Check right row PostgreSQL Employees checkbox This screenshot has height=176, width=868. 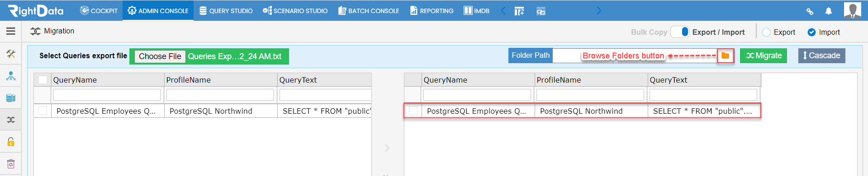tap(413, 111)
